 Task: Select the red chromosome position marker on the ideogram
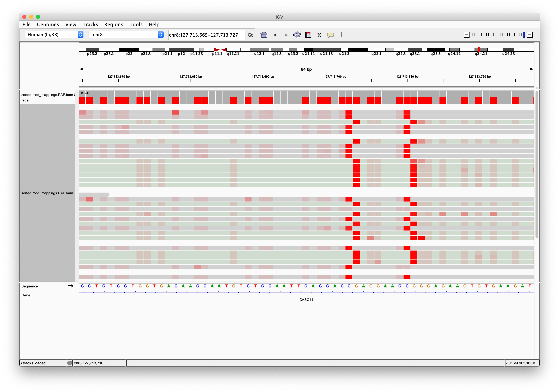(x=479, y=49)
